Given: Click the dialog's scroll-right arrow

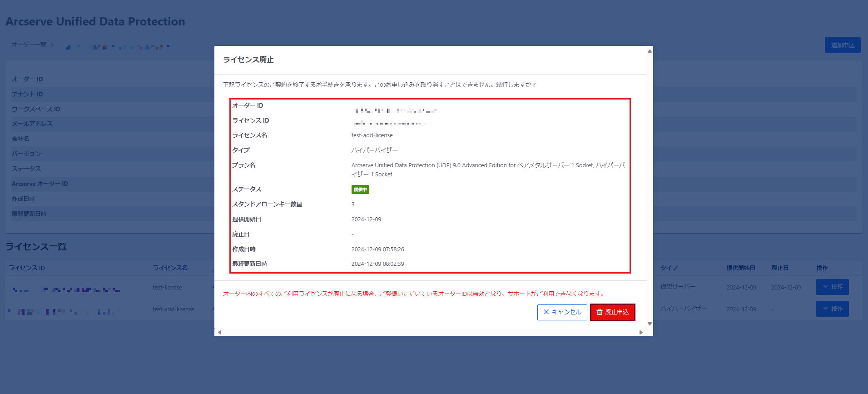Looking at the screenshot, I should coord(641,332).
